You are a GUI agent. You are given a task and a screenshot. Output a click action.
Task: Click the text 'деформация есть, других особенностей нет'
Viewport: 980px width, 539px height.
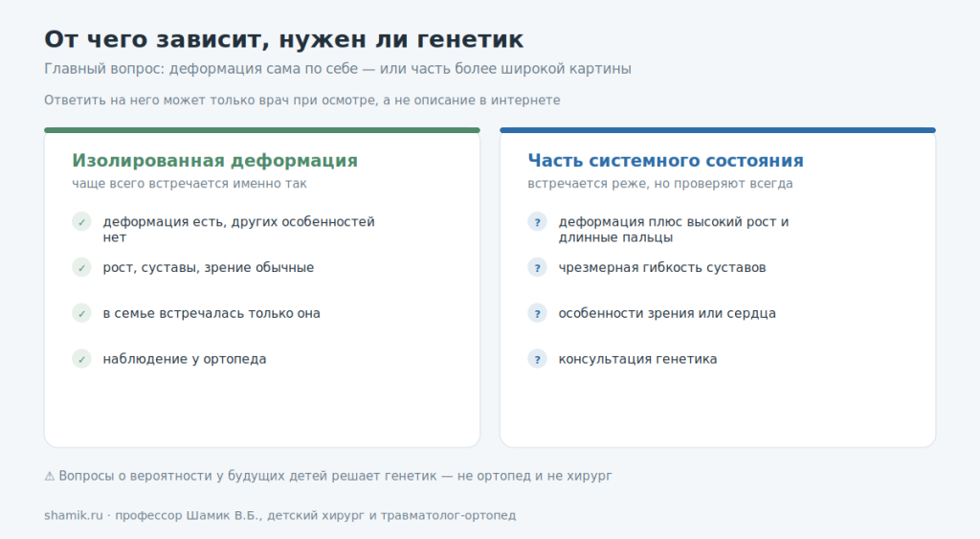tap(238, 230)
